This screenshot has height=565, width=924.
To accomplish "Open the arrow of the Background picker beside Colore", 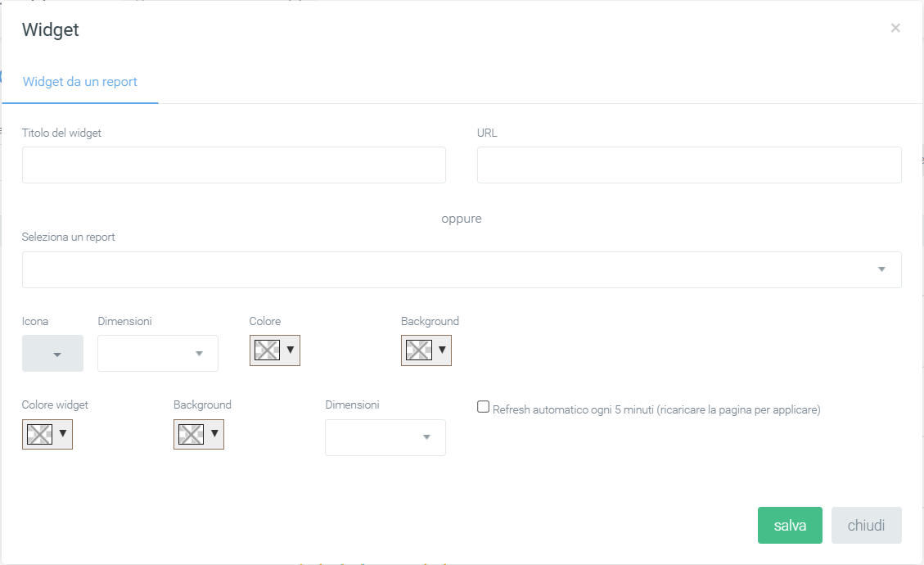I will 442,350.
